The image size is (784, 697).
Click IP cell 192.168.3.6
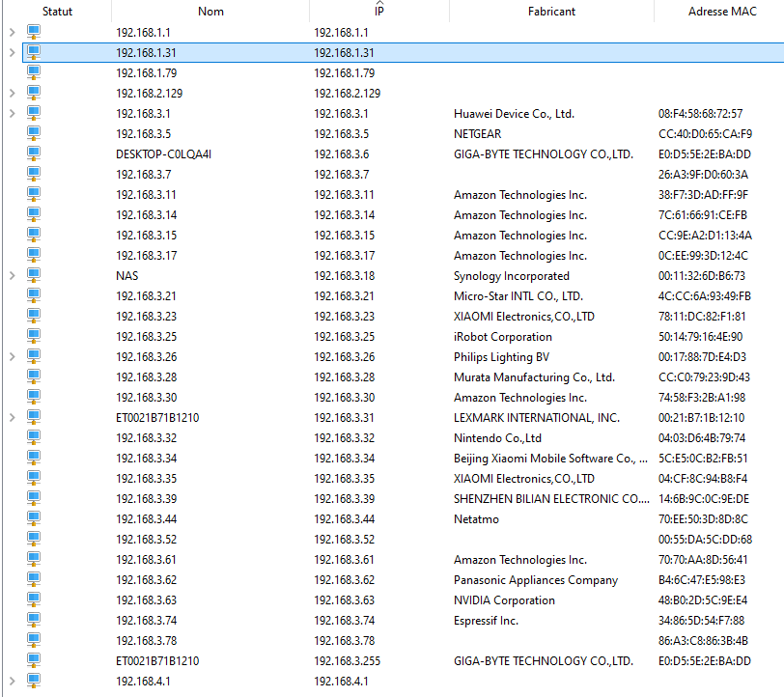tap(341, 154)
